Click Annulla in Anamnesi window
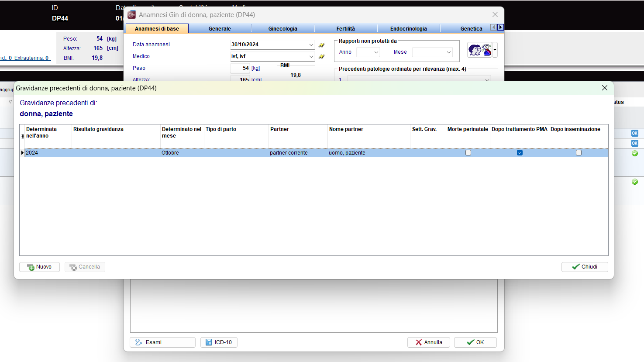The image size is (644, 362). coord(429,342)
